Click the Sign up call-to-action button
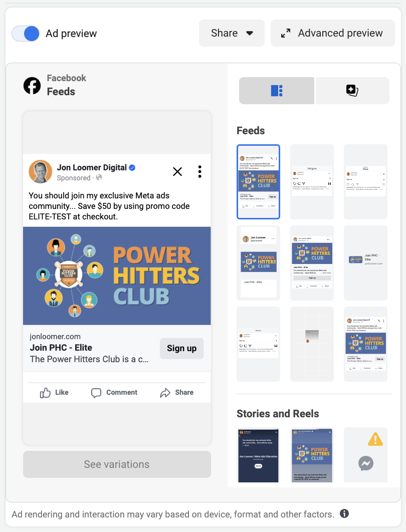The image size is (406, 532). (181, 349)
